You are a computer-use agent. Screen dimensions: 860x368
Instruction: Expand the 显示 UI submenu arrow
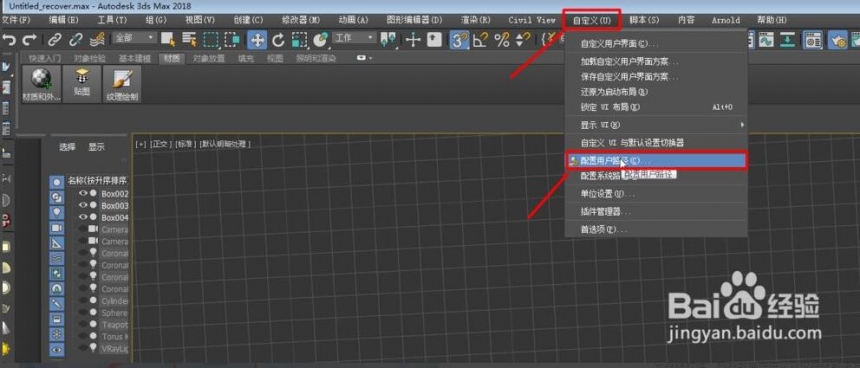tap(742, 125)
